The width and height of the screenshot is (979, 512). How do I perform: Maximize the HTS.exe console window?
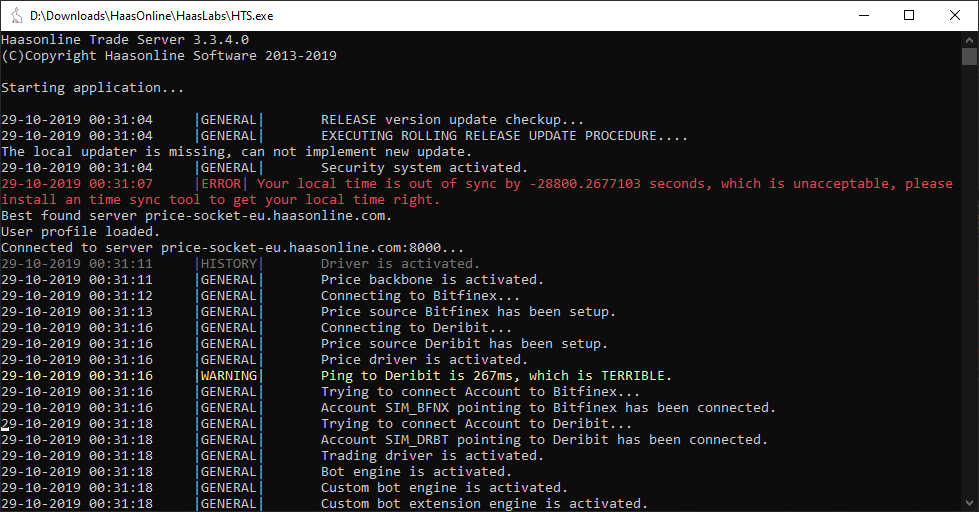909,16
